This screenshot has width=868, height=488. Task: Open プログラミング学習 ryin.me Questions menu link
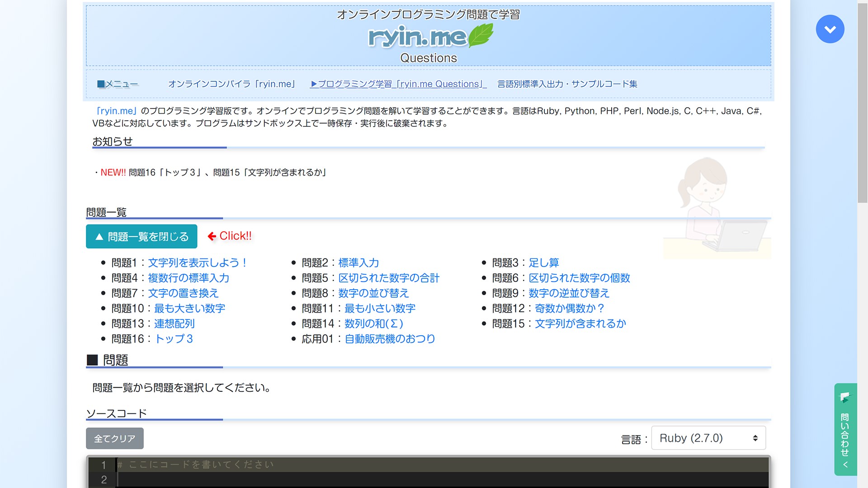(x=398, y=84)
